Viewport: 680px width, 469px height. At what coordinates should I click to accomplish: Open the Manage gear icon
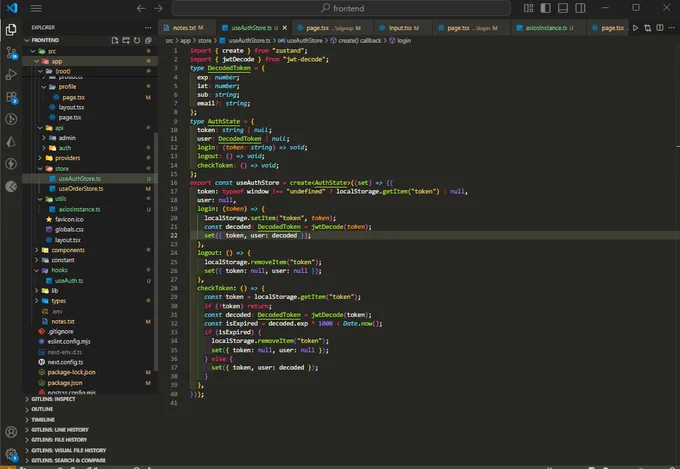click(11, 454)
